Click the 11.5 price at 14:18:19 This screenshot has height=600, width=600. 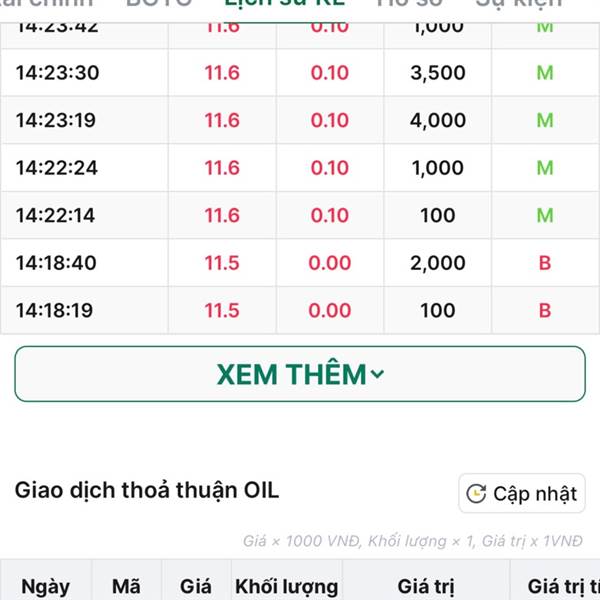(222, 310)
